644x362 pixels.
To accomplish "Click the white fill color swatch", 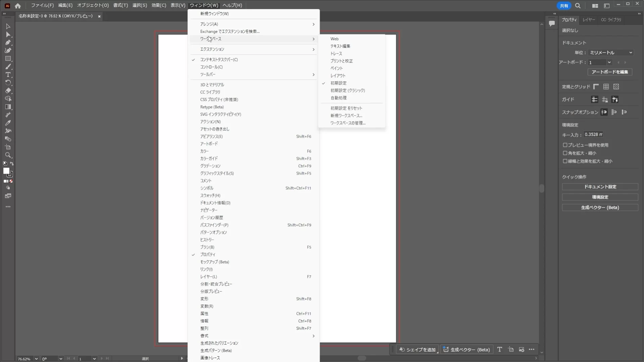I will [x=6, y=171].
